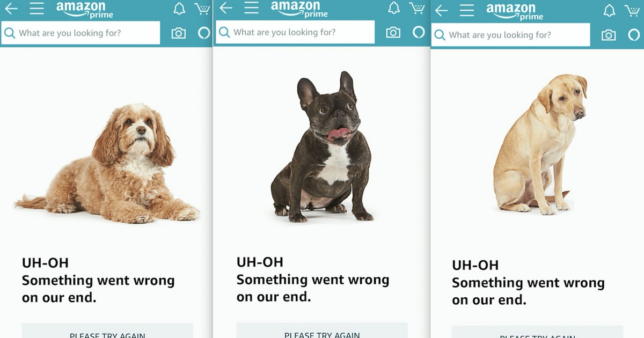Open shopping cart in middle phone screen
644x338 pixels.
coord(417,8)
